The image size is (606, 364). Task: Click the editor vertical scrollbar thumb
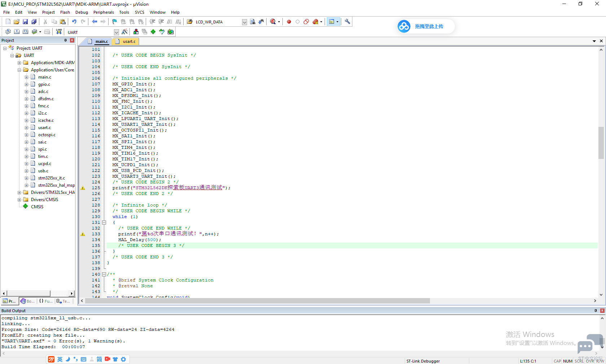pyautogui.click(x=601, y=143)
